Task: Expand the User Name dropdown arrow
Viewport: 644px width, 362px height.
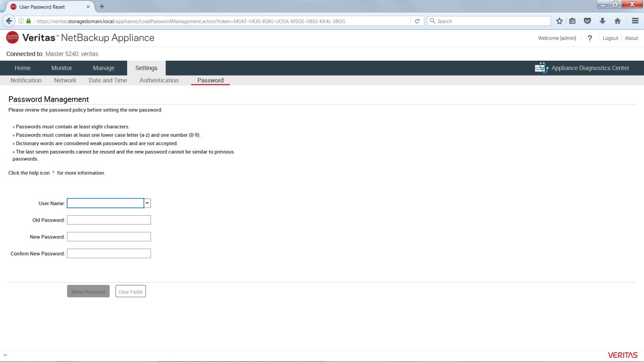Action: click(147, 203)
